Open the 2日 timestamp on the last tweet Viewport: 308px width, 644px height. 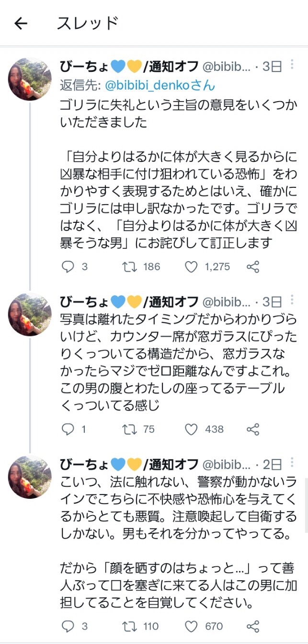pyautogui.click(x=273, y=464)
